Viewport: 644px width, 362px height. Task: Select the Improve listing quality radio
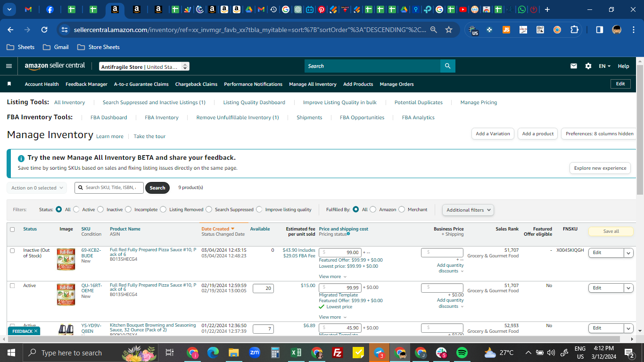pyautogui.click(x=259, y=210)
